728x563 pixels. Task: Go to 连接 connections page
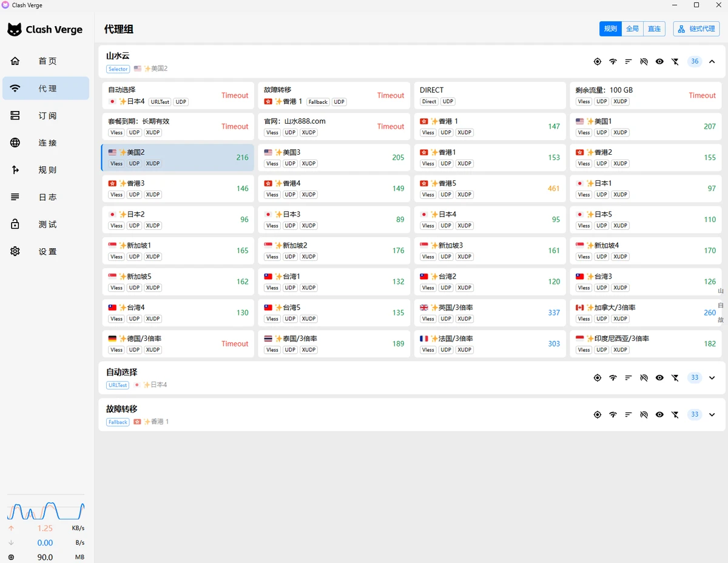click(46, 143)
